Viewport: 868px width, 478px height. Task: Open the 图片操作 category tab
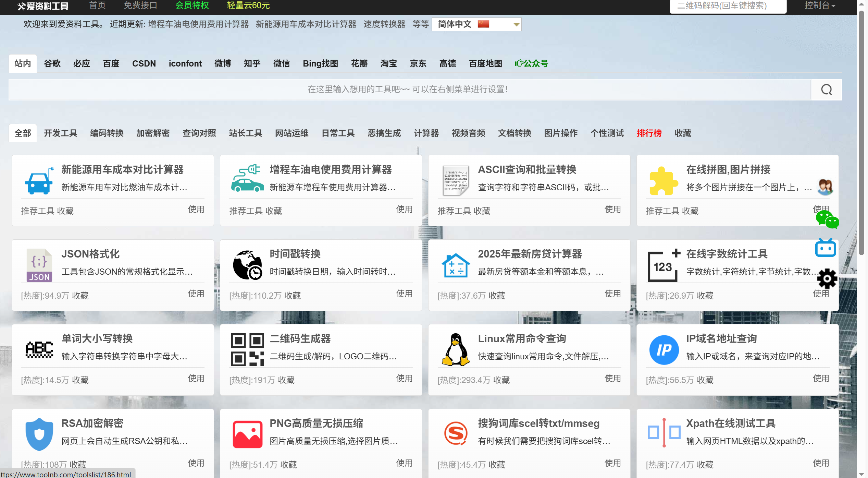click(561, 133)
